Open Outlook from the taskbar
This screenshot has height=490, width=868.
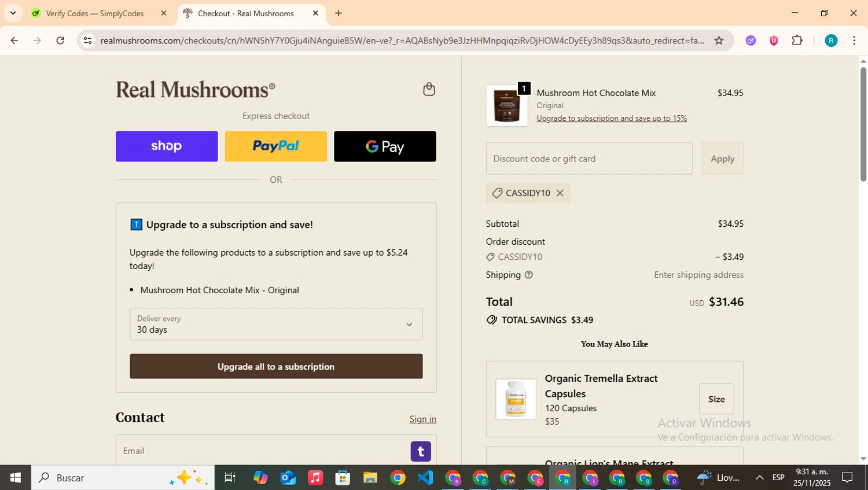288,478
